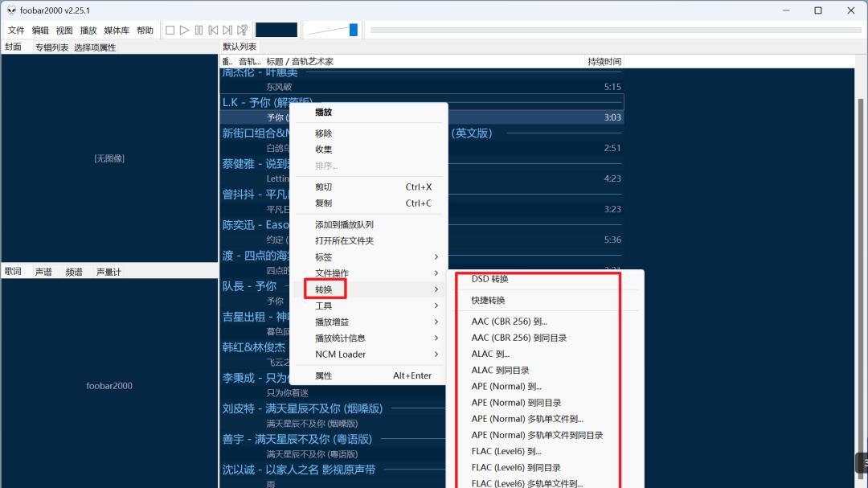Open the 编辑 menu

[40, 30]
